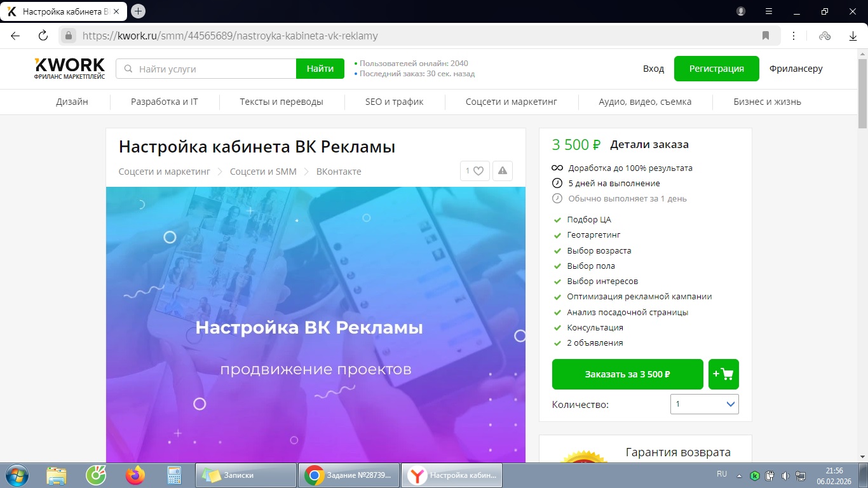The height and width of the screenshot is (488, 868).
Task: Click the volume speaker tray icon
Action: 786,475
